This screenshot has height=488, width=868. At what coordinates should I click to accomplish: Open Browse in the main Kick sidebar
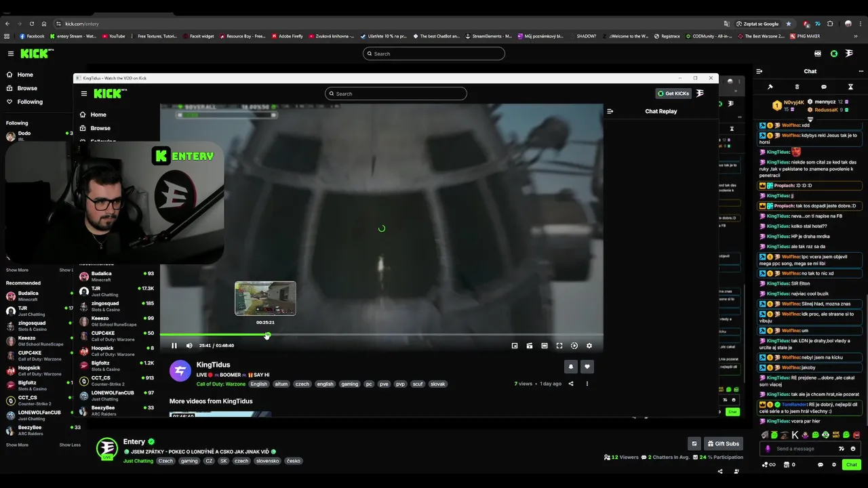click(27, 88)
